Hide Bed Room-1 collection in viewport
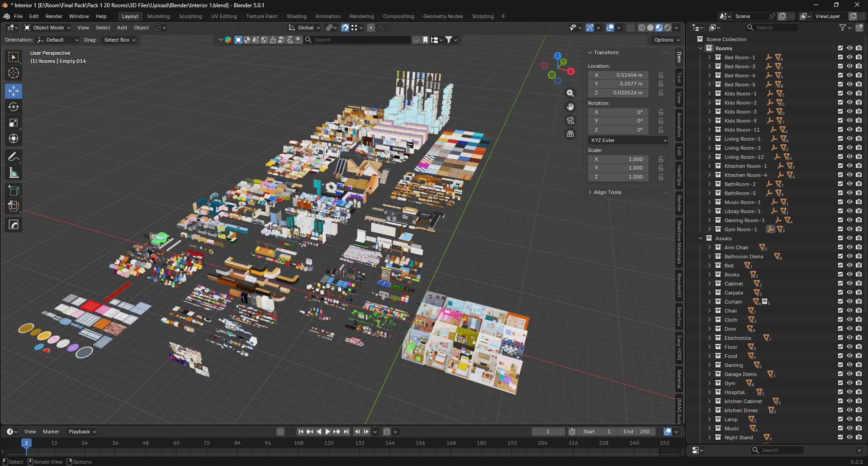Image resolution: width=868 pixels, height=466 pixels. 849,57
